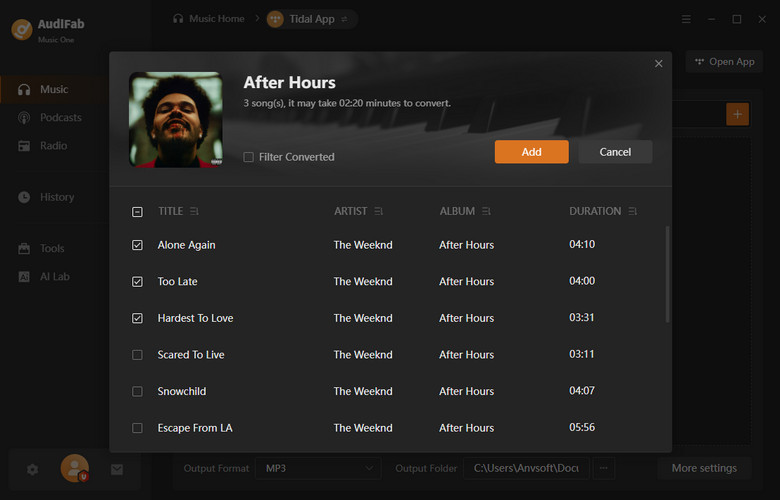Open the History section
Screen dimensions: 780x500
55,197
